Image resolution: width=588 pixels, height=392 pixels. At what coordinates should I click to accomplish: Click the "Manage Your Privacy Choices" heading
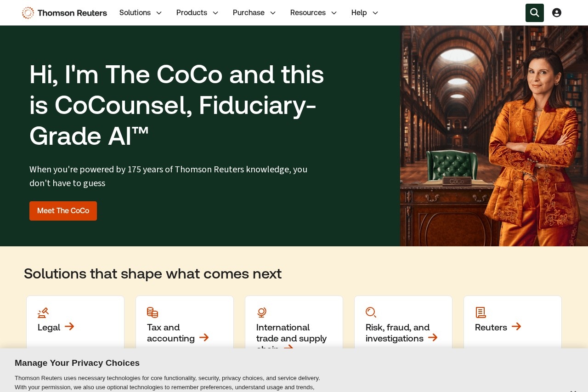(x=77, y=363)
